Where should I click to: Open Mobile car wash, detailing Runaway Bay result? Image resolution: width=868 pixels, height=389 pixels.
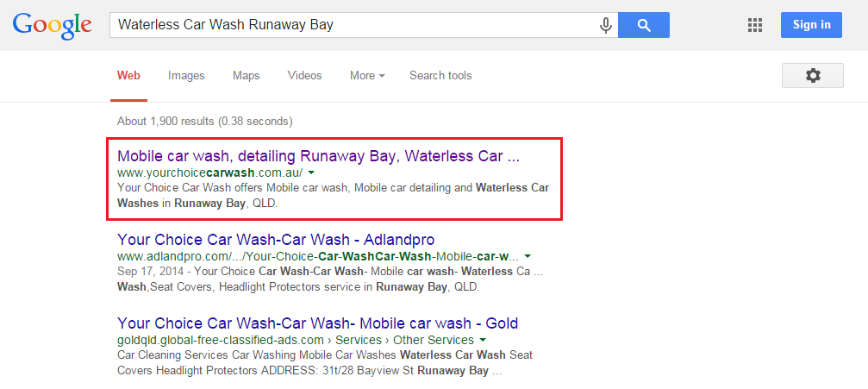coord(318,156)
